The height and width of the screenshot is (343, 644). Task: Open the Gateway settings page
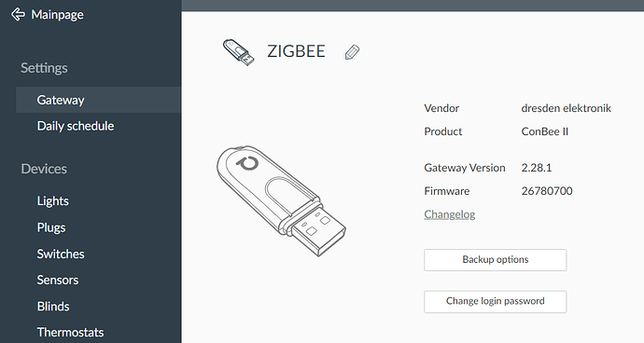pos(98,100)
